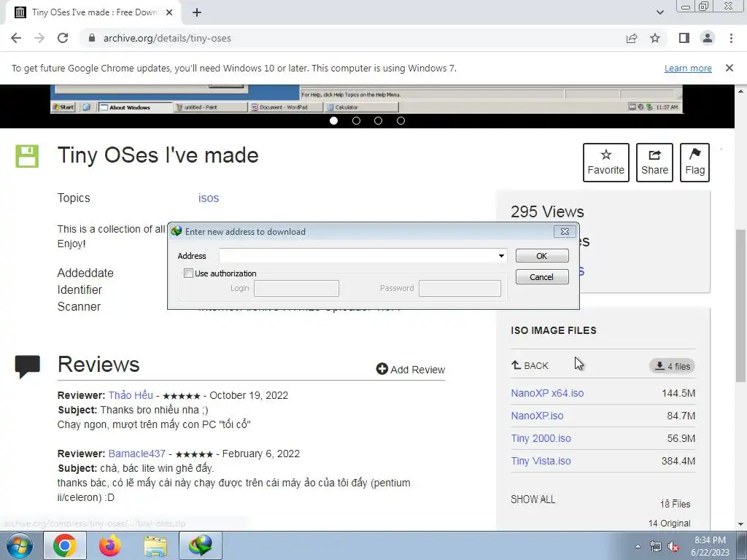Select the fourth carousel dot
The height and width of the screenshot is (560, 747).
coord(400,120)
